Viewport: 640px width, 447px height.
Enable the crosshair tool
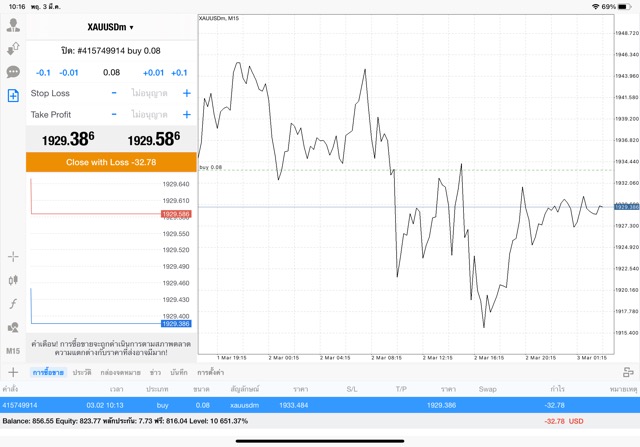pos(13,257)
